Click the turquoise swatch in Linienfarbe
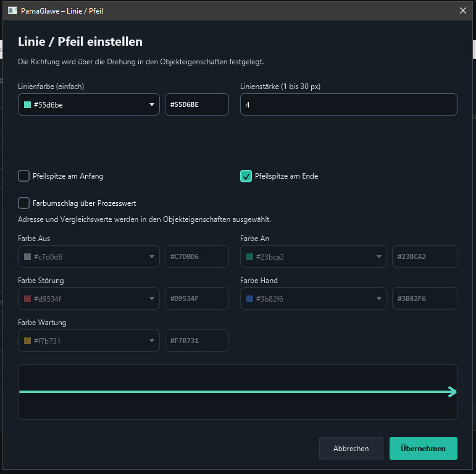 point(27,105)
